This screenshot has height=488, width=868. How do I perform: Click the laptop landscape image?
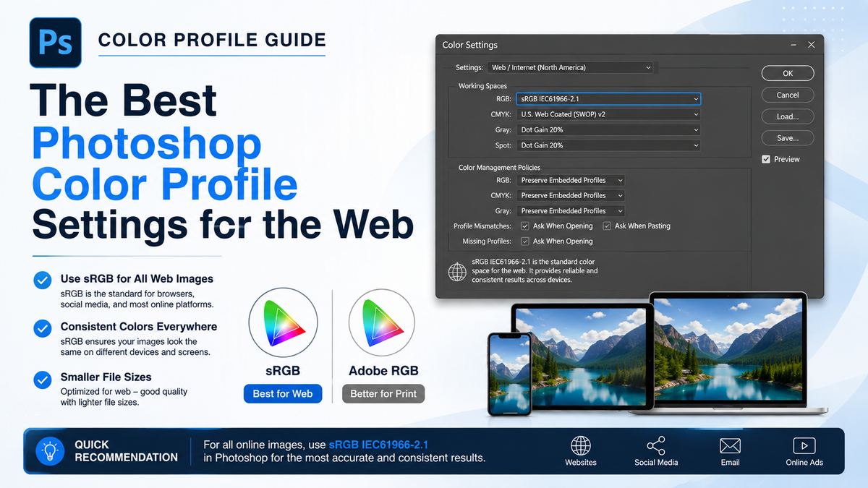728,348
